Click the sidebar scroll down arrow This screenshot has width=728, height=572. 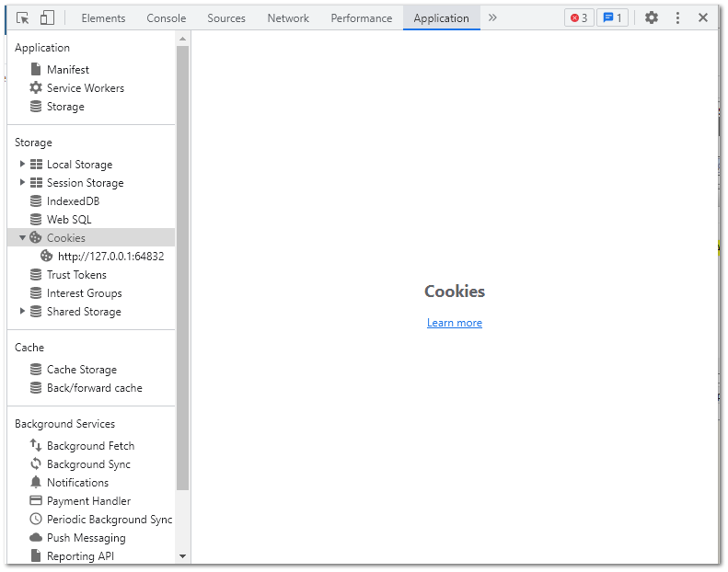[x=182, y=555]
